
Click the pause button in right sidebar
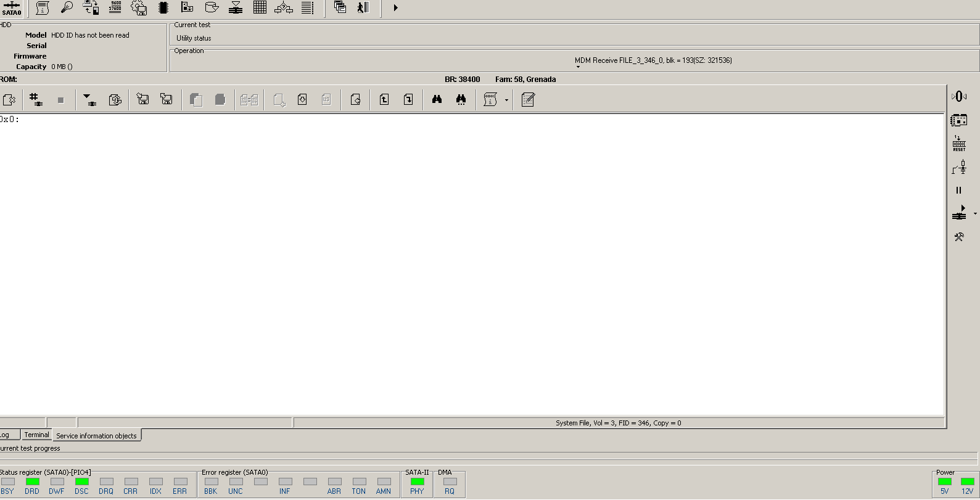point(958,191)
